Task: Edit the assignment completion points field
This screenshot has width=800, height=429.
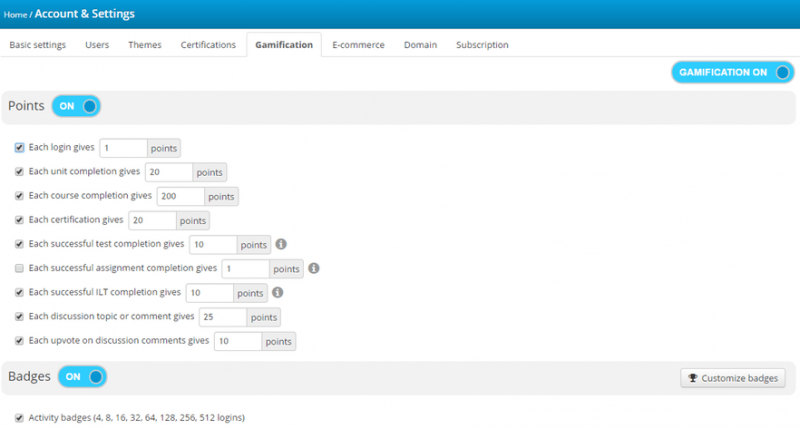Action: (245, 269)
